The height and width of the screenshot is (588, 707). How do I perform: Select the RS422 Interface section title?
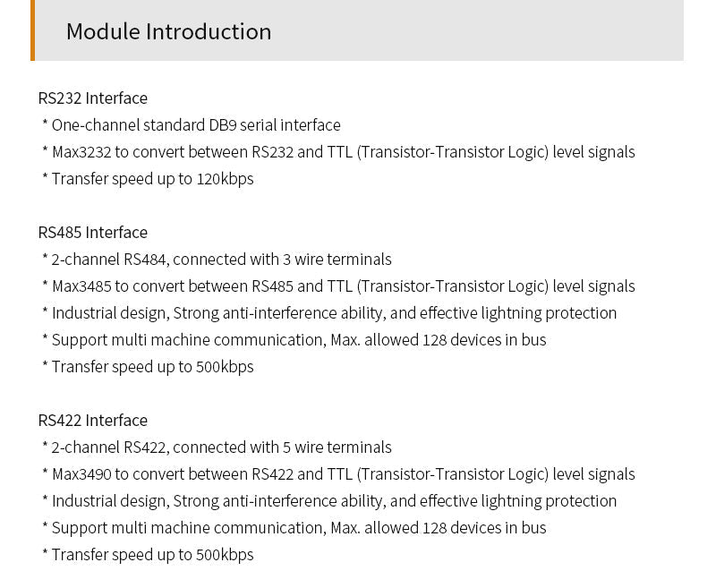click(x=93, y=421)
